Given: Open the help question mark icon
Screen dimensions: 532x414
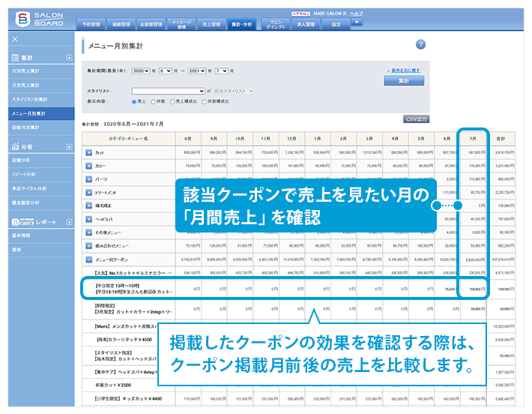Looking at the screenshot, I should click(420, 46).
